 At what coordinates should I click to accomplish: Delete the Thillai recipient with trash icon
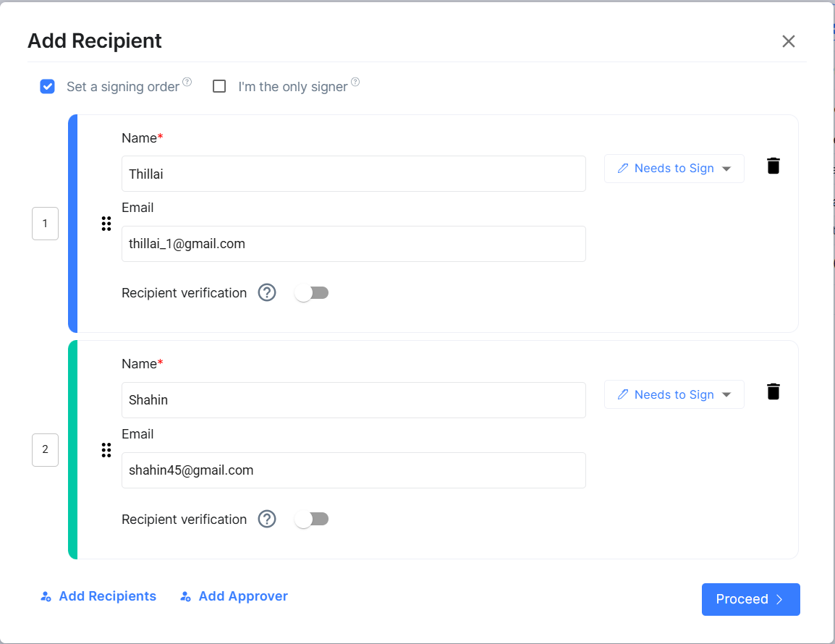[773, 166]
